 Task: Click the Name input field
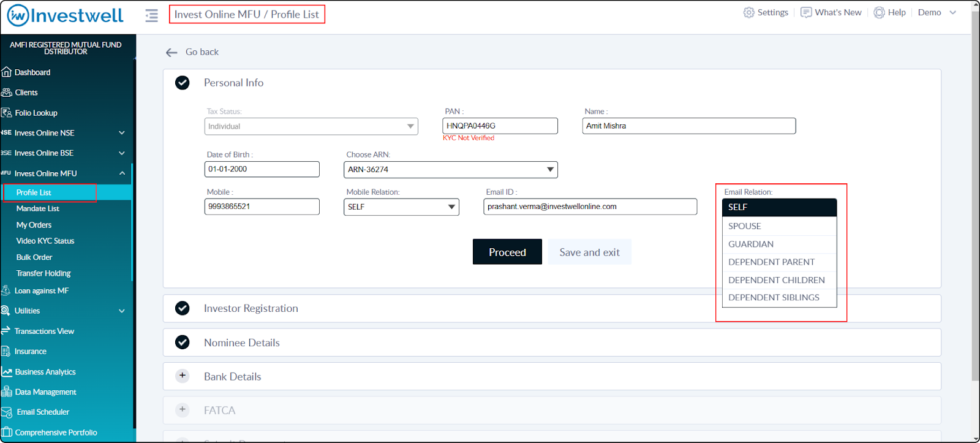click(689, 126)
